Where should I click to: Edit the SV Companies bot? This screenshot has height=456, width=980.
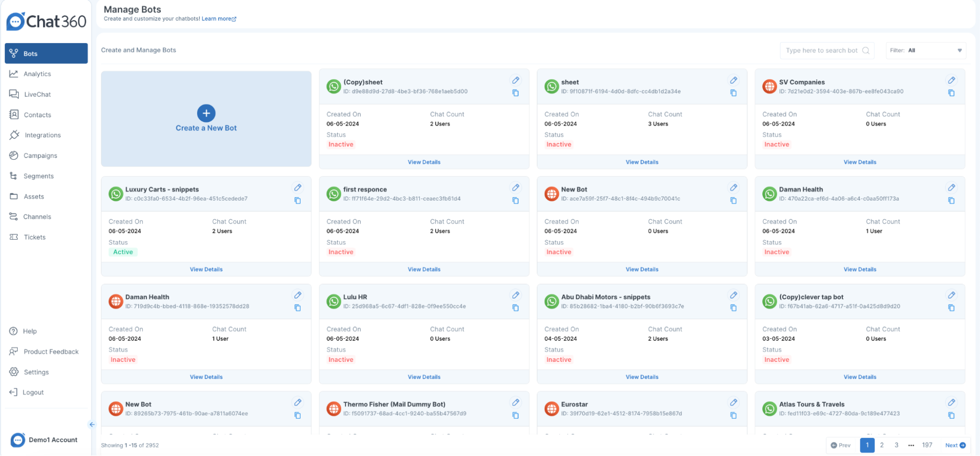point(951,80)
